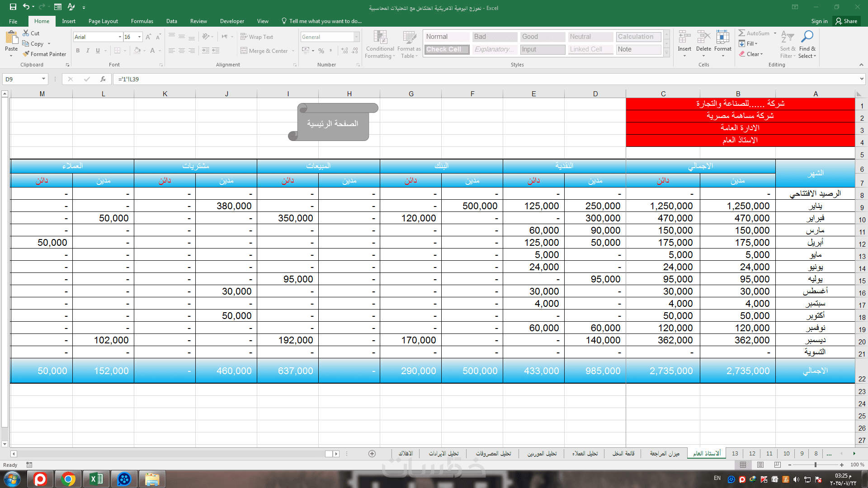Adjust the zoom level slider
Viewport: 868px width, 488px height.
coord(816,465)
